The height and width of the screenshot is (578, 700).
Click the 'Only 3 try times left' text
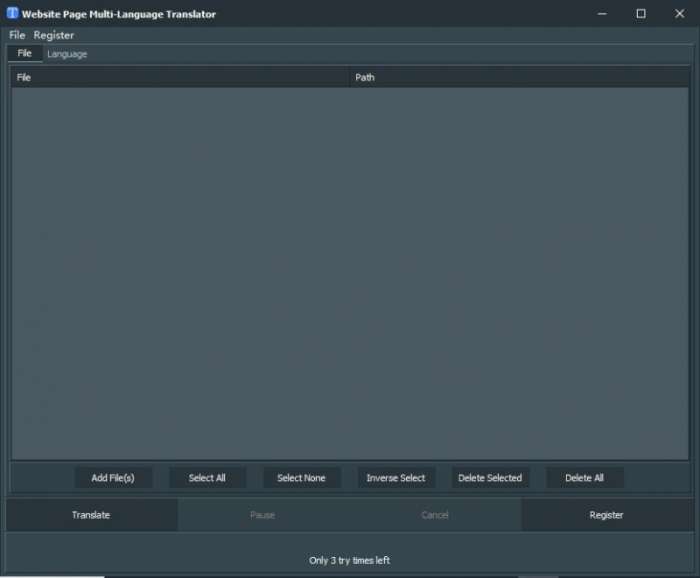[x=350, y=561]
